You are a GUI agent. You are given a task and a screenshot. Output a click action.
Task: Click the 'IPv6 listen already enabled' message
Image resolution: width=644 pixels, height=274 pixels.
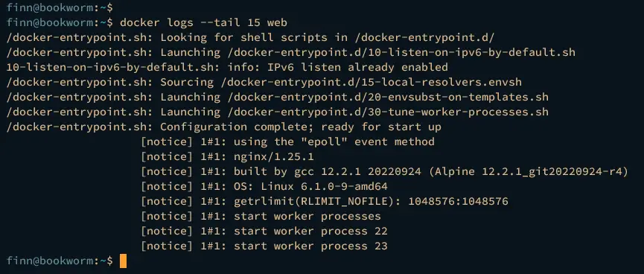[357, 67]
